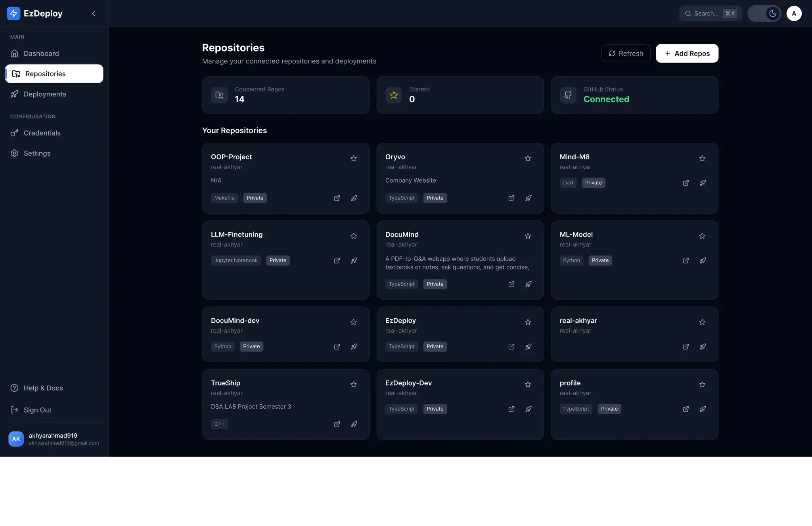Open DocuMind-dev external link icon
812x526 pixels.
coord(337,346)
